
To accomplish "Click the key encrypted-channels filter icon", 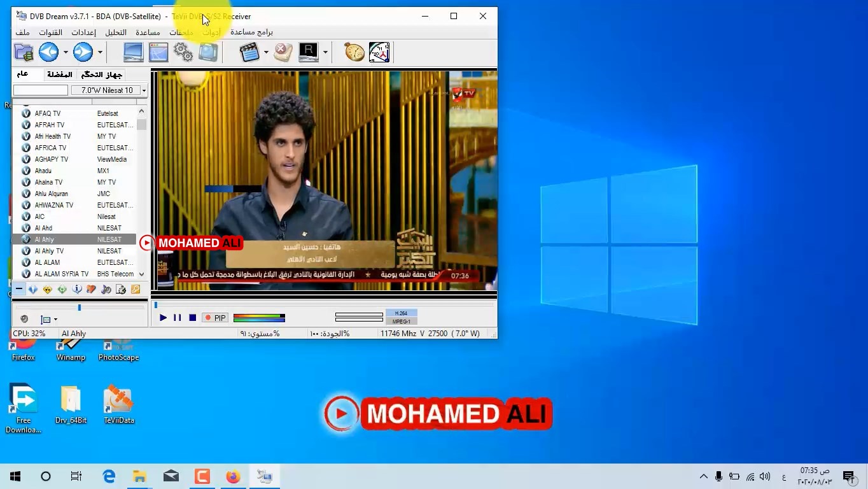I will click(136, 290).
